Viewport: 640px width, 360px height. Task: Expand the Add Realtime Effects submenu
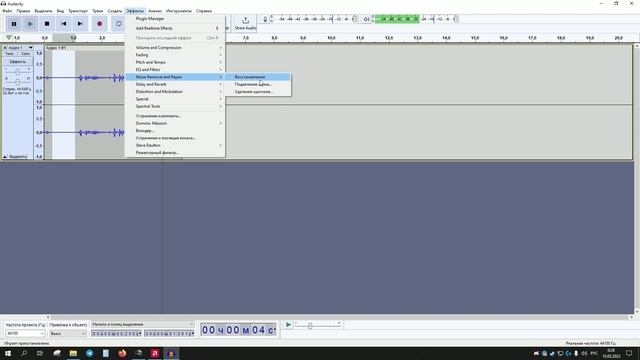coord(175,28)
